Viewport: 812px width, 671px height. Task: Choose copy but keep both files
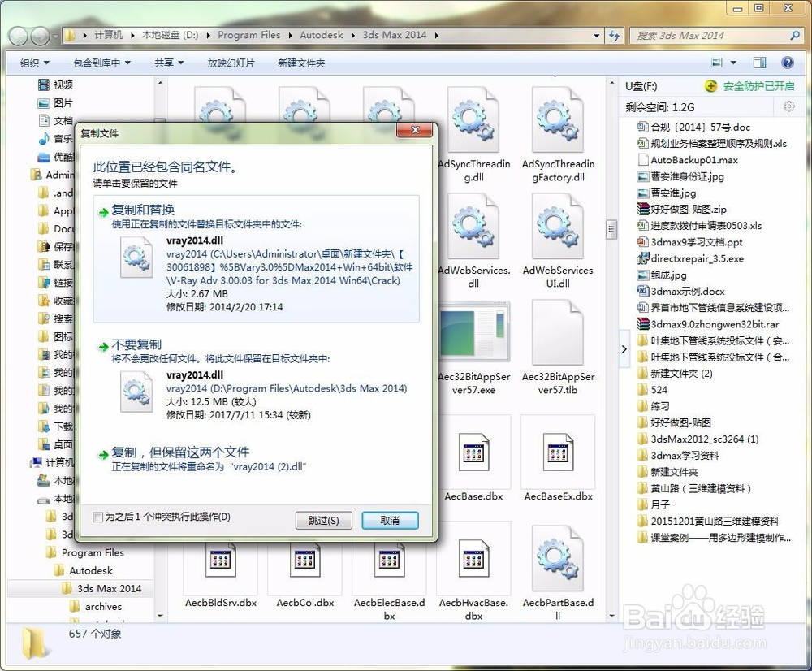257,459
